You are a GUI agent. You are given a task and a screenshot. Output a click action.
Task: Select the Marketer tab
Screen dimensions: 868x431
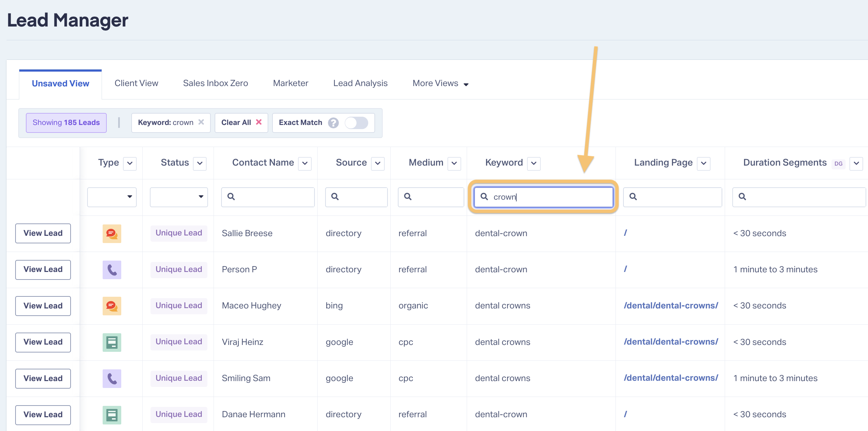click(x=291, y=83)
